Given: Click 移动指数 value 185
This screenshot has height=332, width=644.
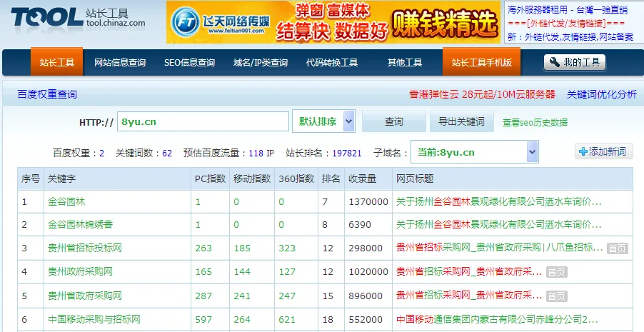Looking at the screenshot, I should point(242,248).
